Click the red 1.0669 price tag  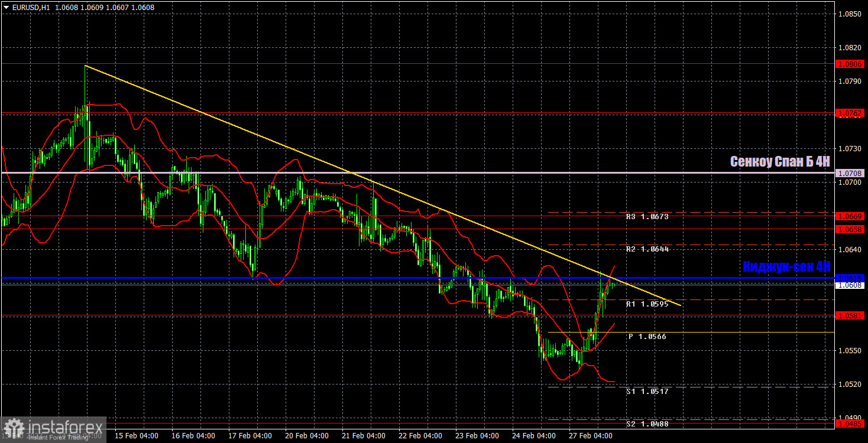click(x=850, y=217)
